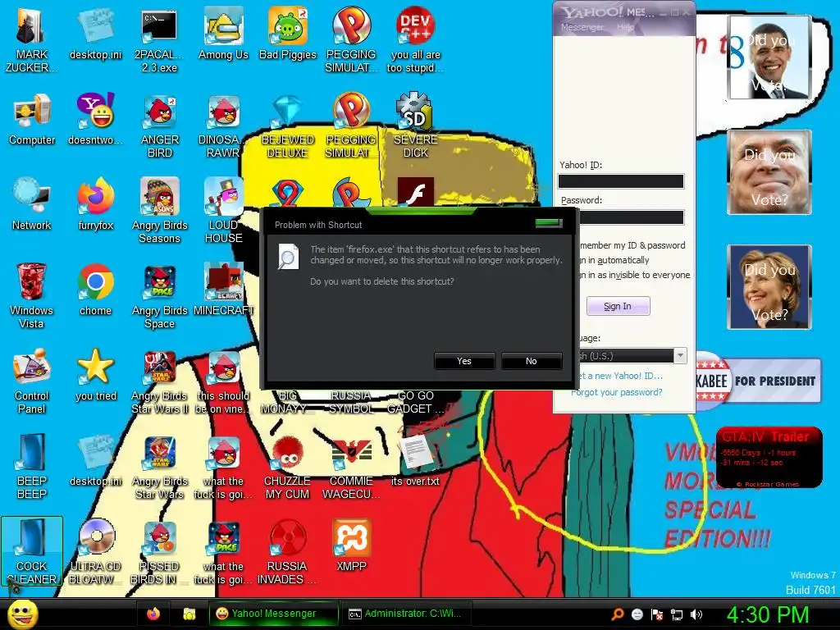Click the volume speaker tray icon

click(x=696, y=614)
